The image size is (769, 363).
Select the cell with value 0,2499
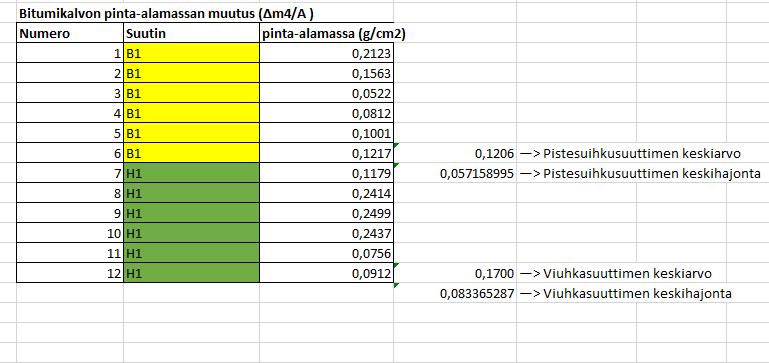coord(327,213)
